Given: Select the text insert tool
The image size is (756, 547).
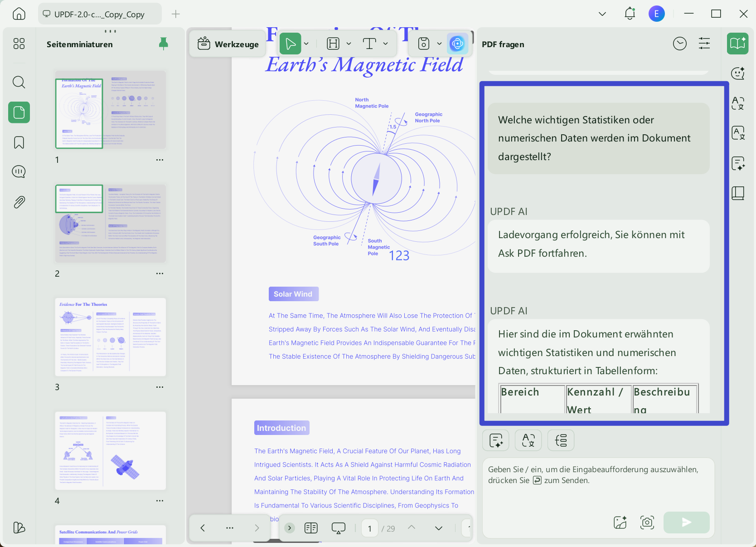Looking at the screenshot, I should pyautogui.click(x=369, y=44).
